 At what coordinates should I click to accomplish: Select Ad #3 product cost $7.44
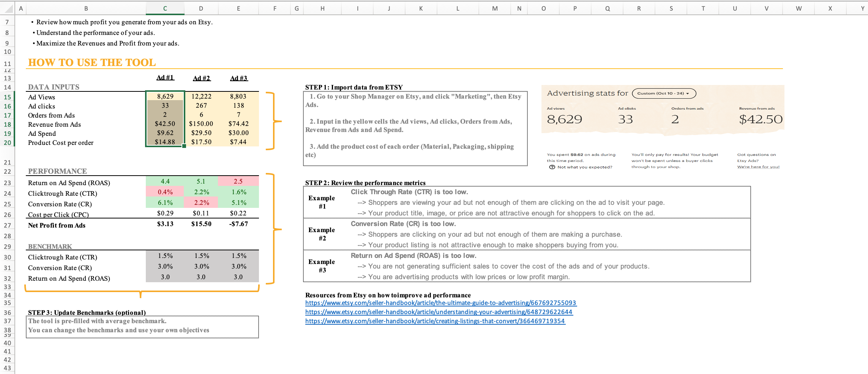point(238,142)
